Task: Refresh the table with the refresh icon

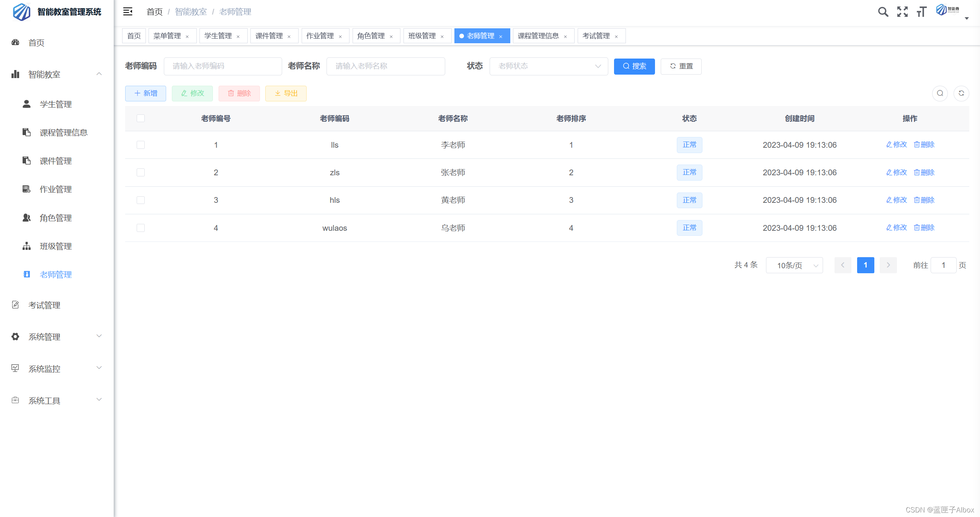Action: (961, 93)
